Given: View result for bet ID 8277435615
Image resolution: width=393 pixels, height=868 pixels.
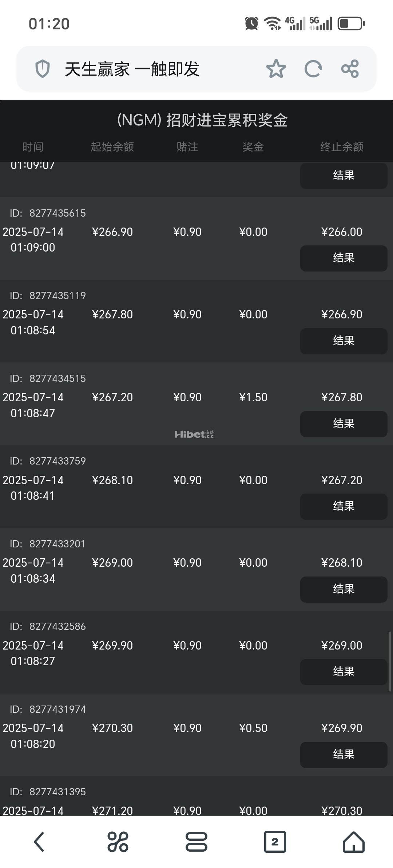Looking at the screenshot, I should click(x=344, y=258).
